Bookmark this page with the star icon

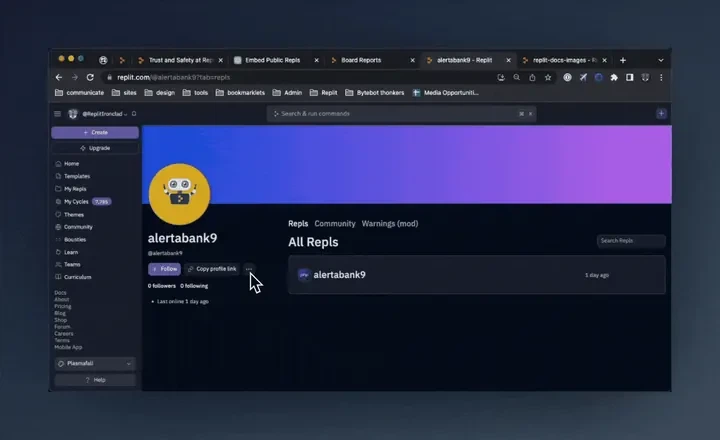tap(548, 78)
